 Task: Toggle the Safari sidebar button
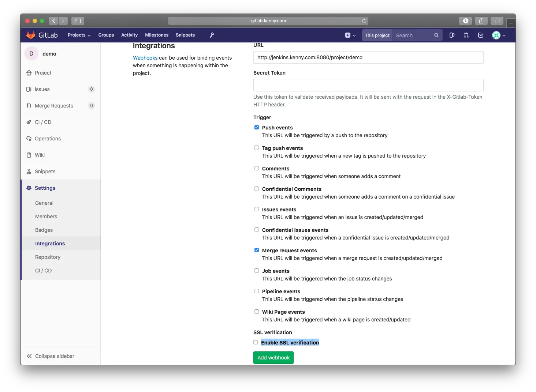[x=78, y=21]
